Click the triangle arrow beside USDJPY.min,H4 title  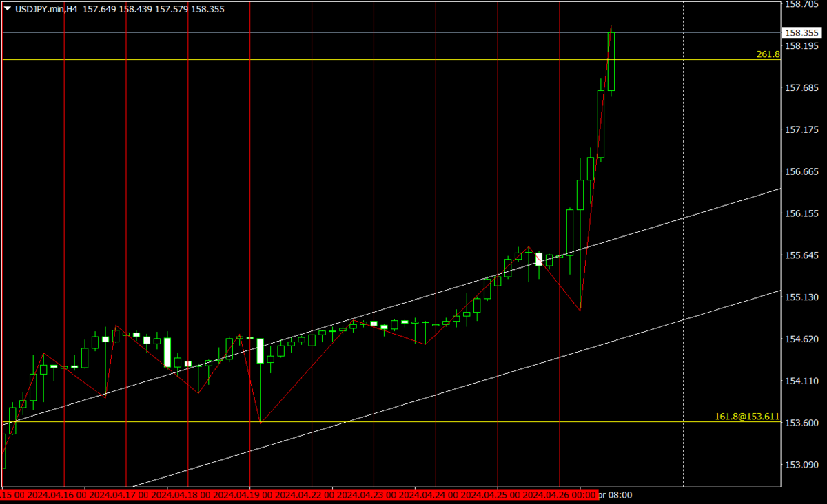coord(8,10)
